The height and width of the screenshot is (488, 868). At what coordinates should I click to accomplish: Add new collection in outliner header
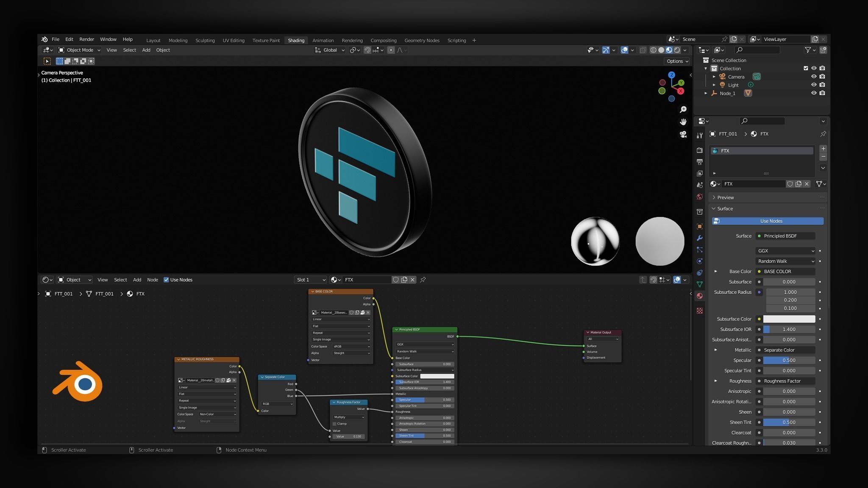click(823, 50)
